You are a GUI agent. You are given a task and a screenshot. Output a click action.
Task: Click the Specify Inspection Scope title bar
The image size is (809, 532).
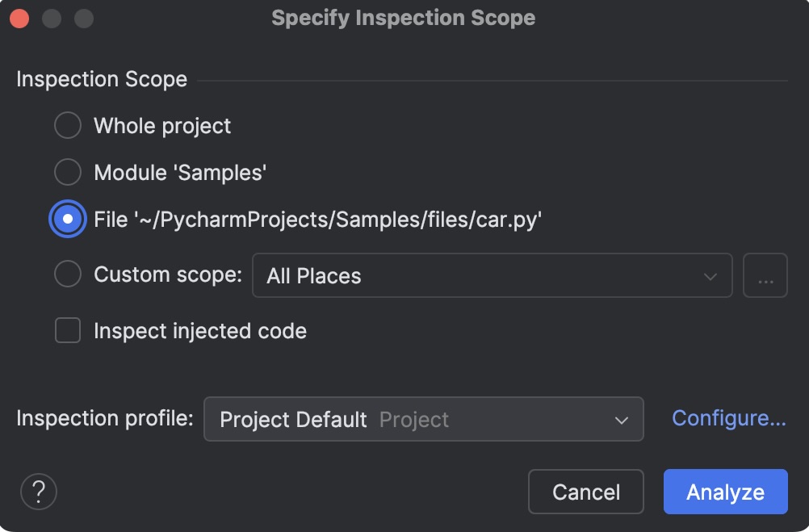(x=404, y=17)
